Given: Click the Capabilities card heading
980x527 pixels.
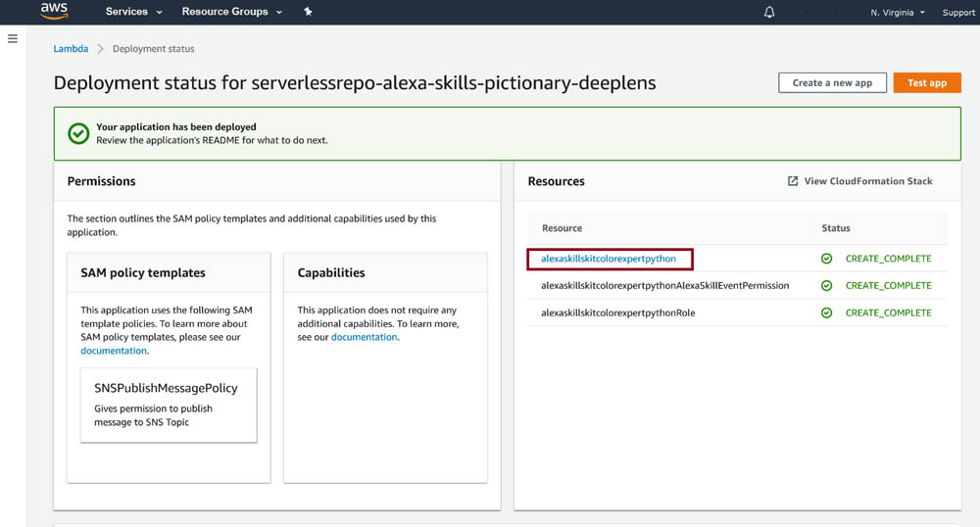Looking at the screenshot, I should tap(330, 273).
